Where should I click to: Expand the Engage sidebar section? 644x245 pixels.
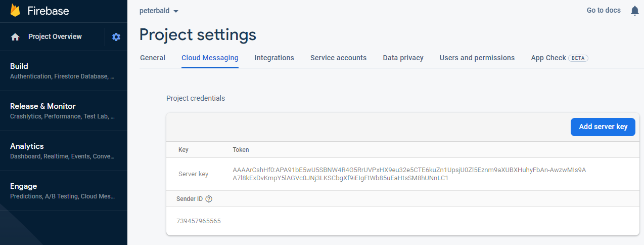(64, 191)
